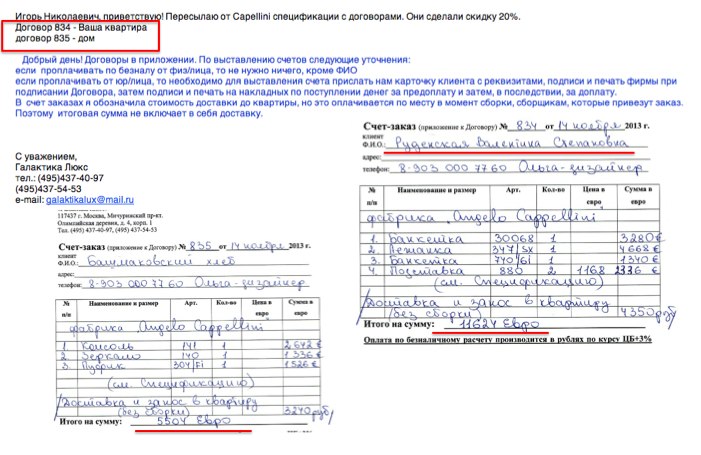Click delivery cost '4350 руб' in invoice 834
The width and height of the screenshot is (701, 455).
click(x=648, y=312)
